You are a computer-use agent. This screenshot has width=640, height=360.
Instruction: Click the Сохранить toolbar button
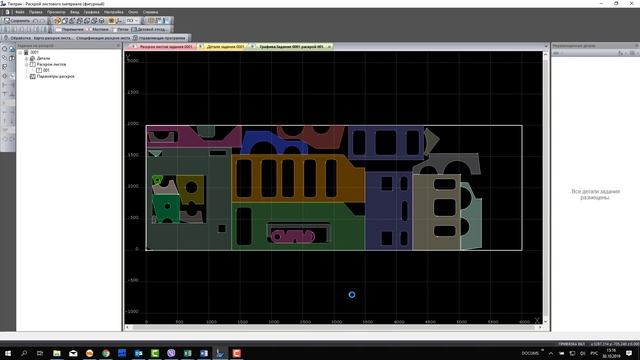click(17, 20)
